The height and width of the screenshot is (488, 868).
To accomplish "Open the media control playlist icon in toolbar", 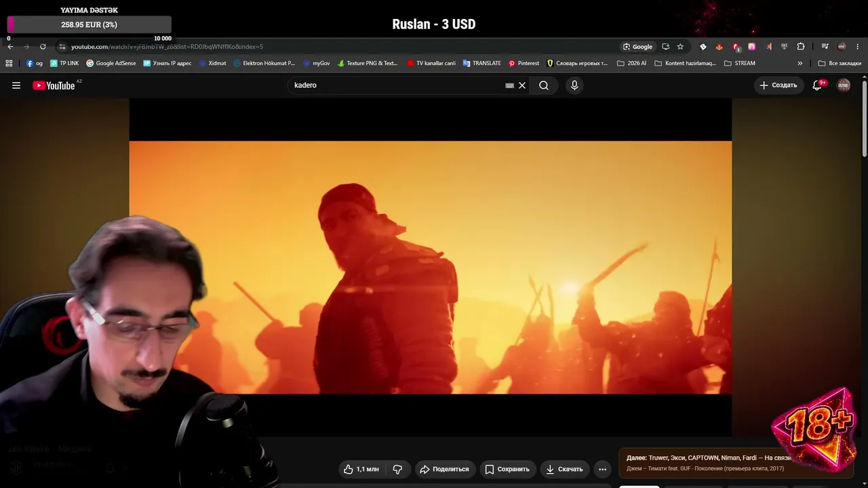I will [x=825, y=47].
